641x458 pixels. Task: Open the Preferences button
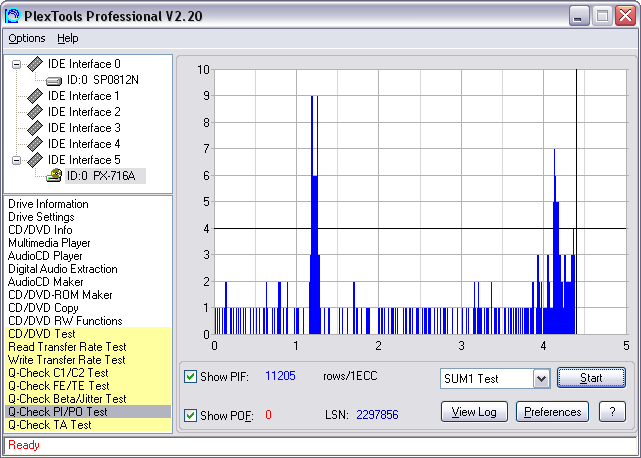pos(552,412)
